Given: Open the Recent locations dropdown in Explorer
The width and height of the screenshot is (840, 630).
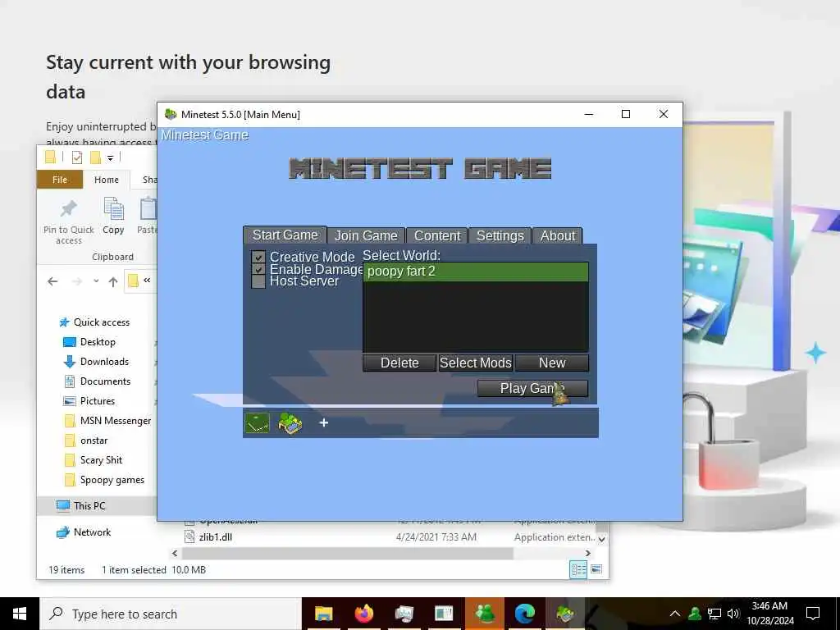Looking at the screenshot, I should (96, 281).
